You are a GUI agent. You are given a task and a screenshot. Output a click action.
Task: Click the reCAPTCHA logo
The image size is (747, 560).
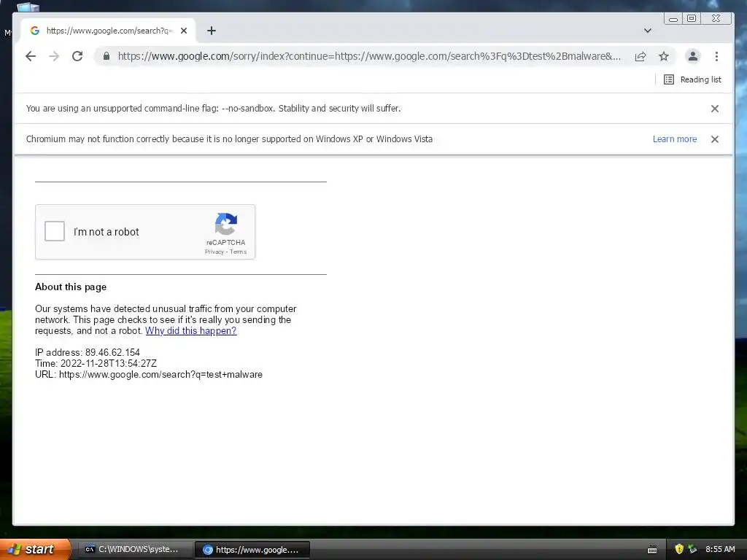(x=226, y=224)
